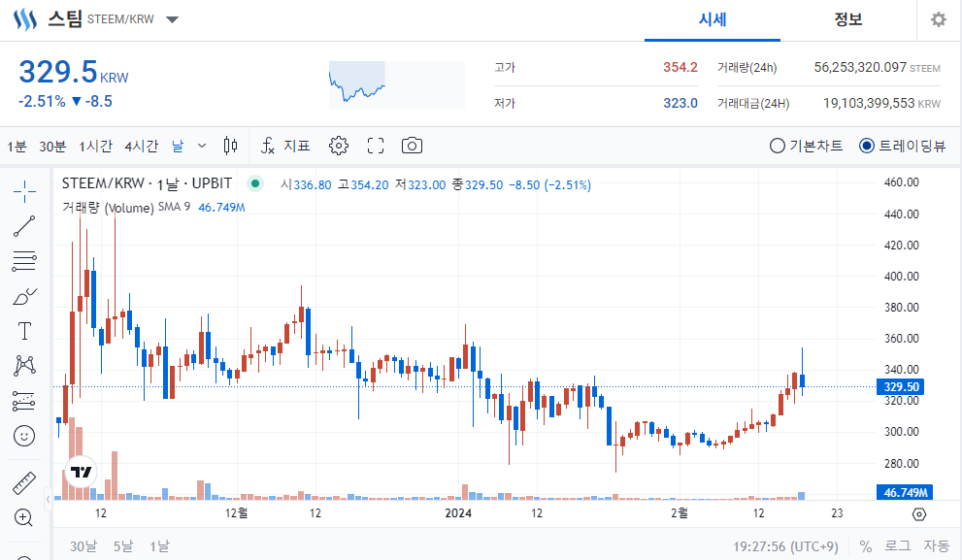Viewport: 962px width, 560px height.
Task: Select the 1분 interval
Action: pyautogui.click(x=17, y=146)
